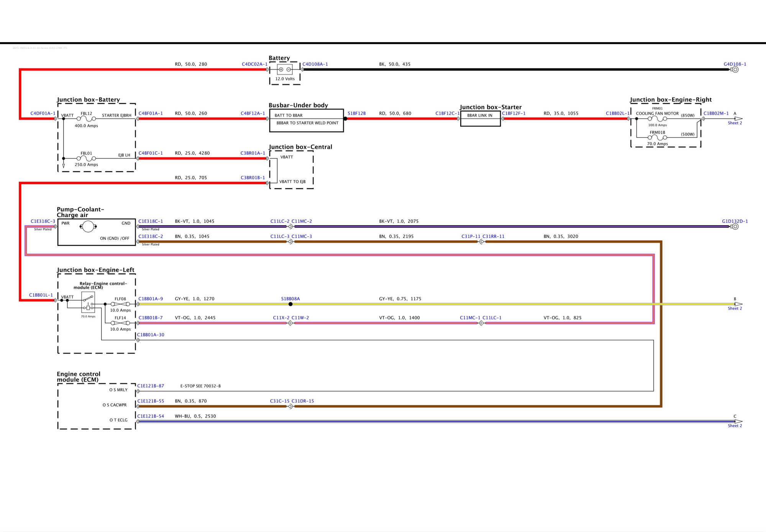
Task: Click the E-STOP SEE 70032-B note
Action: tap(200, 386)
